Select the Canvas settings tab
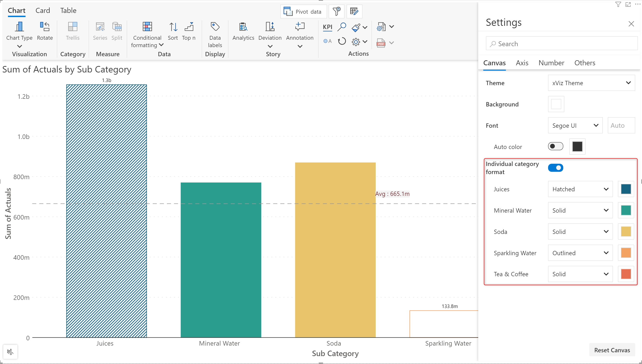Viewport: 642px width, 364px height. tap(494, 63)
